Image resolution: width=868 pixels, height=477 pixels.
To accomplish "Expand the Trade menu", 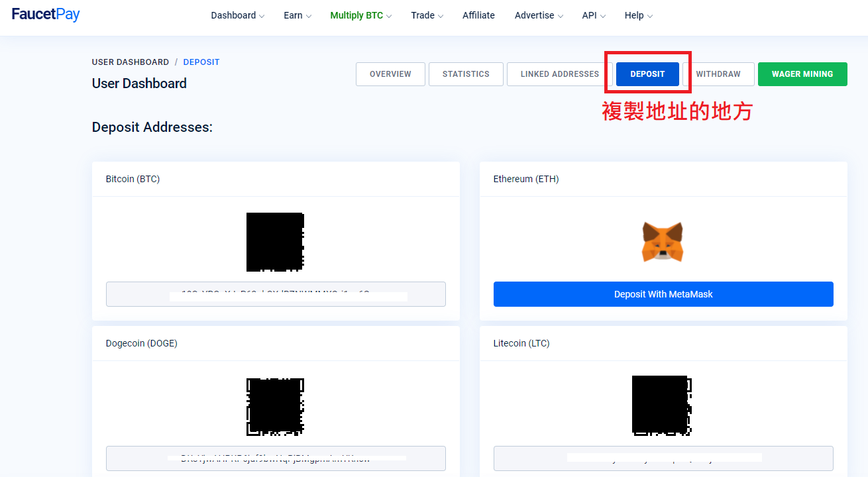I will pyautogui.click(x=427, y=15).
